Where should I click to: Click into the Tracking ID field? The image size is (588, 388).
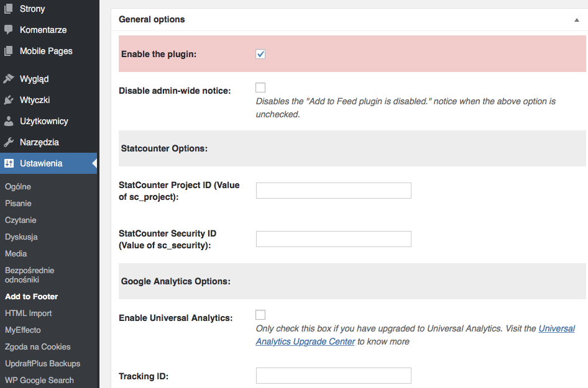(x=334, y=376)
